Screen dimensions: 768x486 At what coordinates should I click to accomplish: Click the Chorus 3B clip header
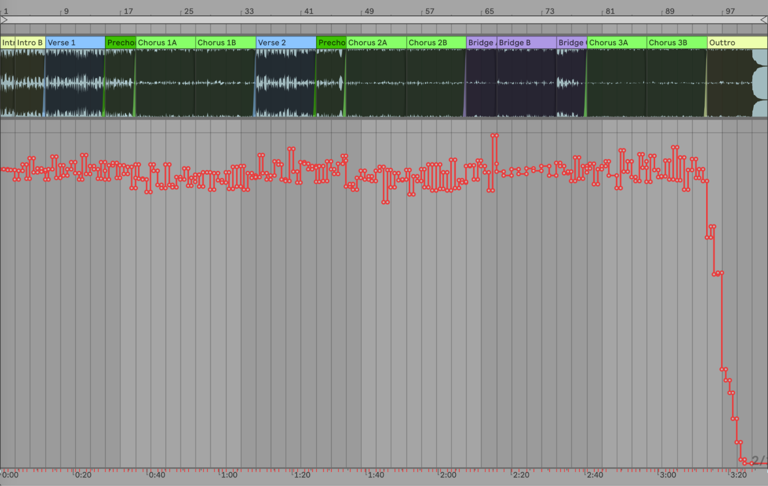[x=675, y=43]
